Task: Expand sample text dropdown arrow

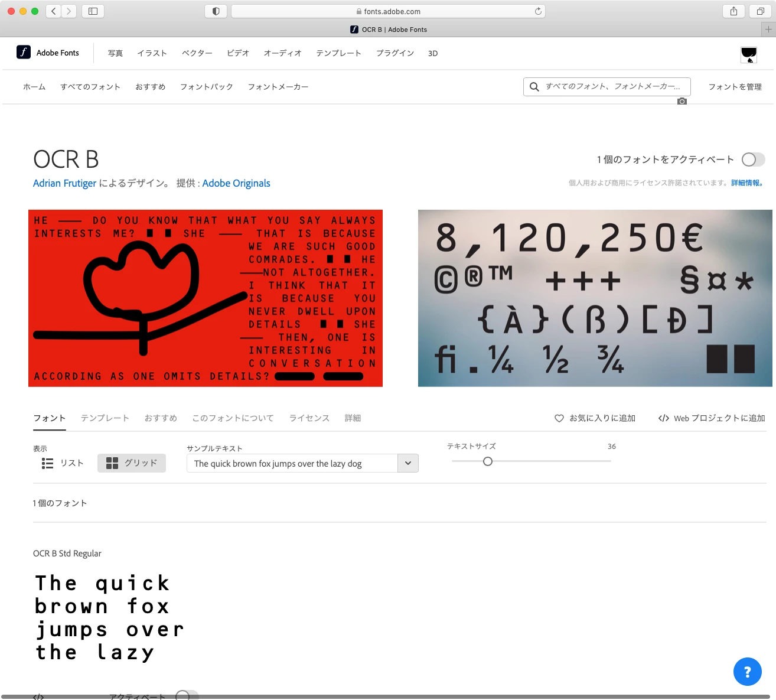Action: [x=408, y=463]
